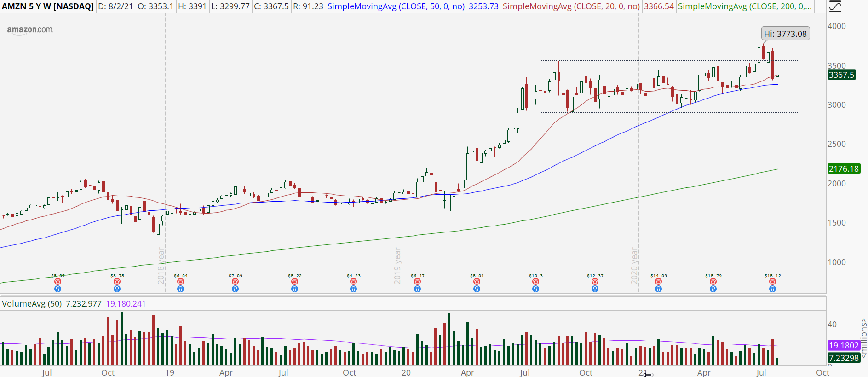Click the open price O: 3353.1

(x=155, y=6)
